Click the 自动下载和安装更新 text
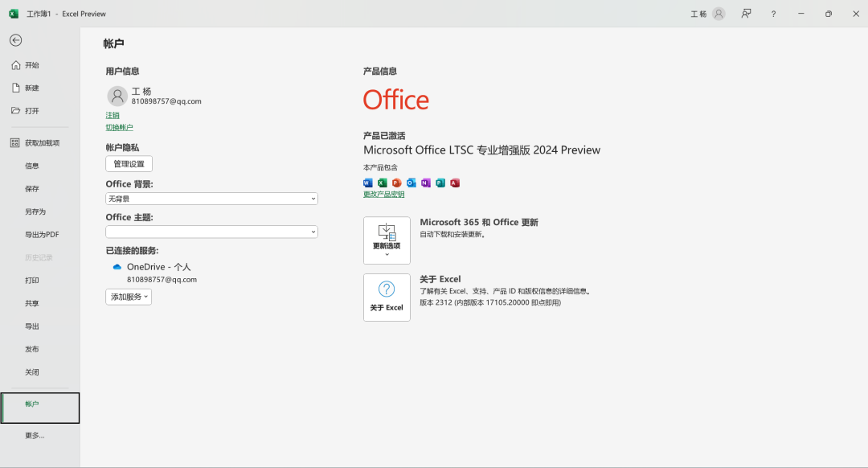 tap(452, 235)
